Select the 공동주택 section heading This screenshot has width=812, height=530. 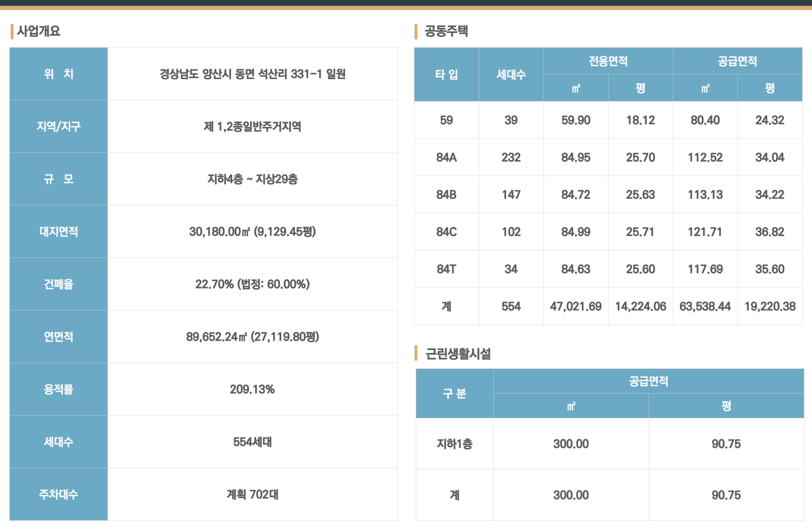point(446,31)
